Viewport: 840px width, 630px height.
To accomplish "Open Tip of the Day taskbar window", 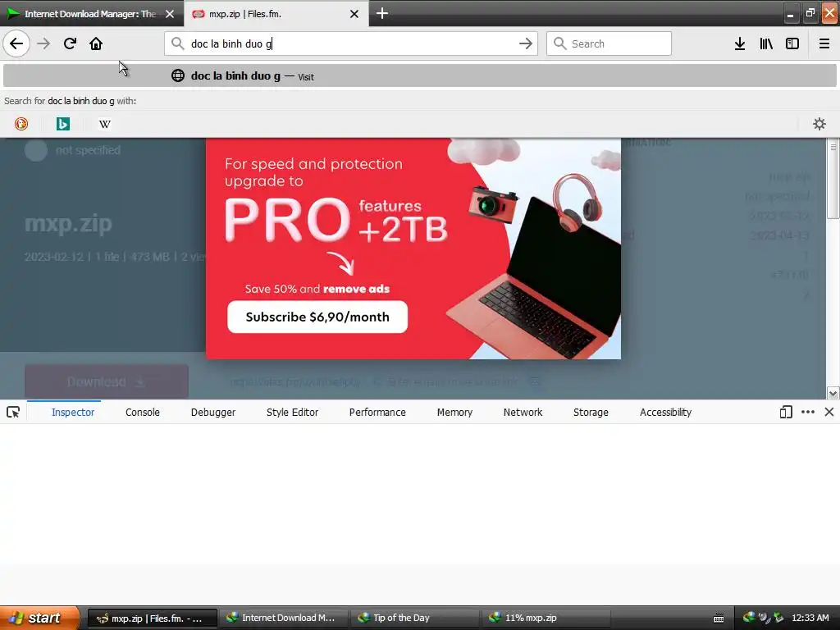I will [x=415, y=619].
